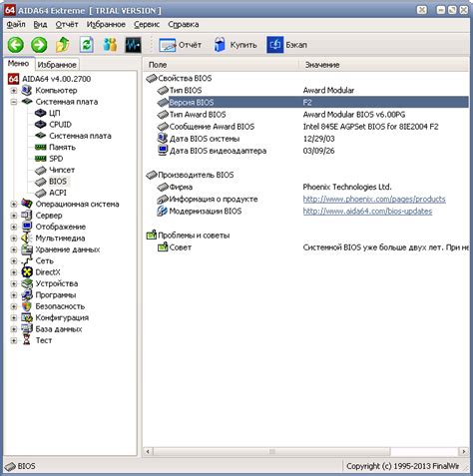The image size is (473, 476).
Task: Open the monitor diagnostics graph icon
Action: 133,45
